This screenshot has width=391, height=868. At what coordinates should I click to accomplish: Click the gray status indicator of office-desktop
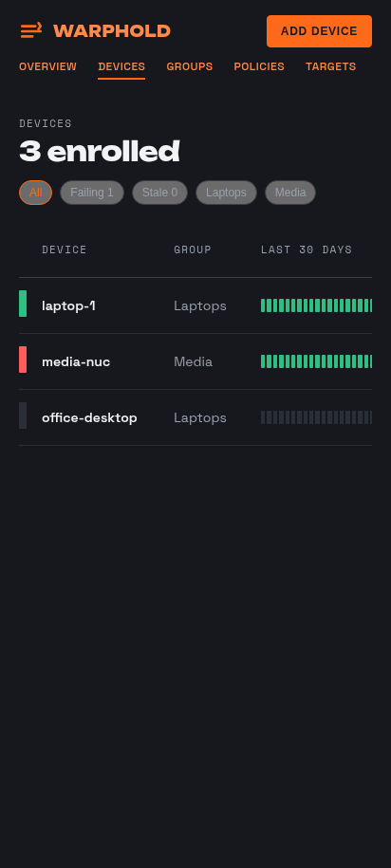tap(23, 416)
